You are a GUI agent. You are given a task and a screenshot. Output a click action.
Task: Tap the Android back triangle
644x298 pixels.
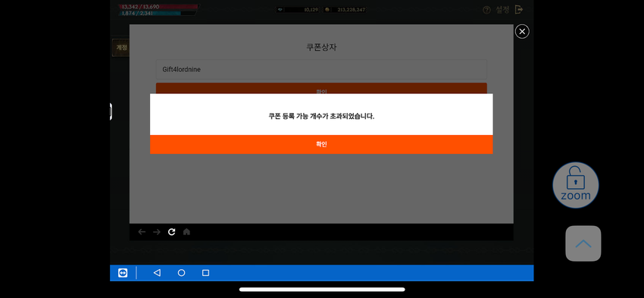point(157,273)
